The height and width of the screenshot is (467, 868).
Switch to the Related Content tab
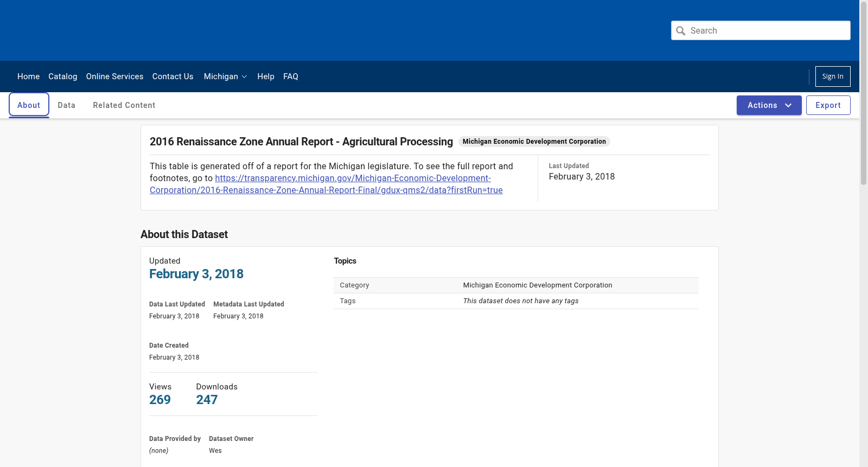124,105
